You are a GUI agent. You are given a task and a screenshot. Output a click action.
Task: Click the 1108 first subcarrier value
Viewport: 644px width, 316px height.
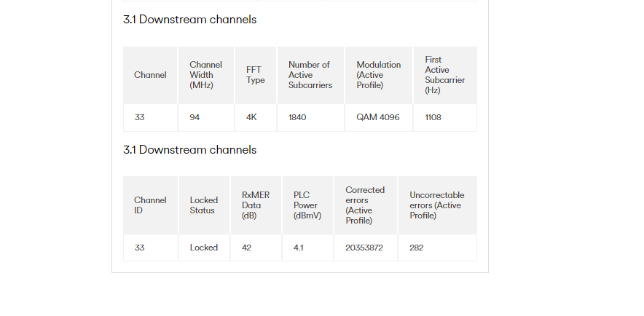coord(433,117)
